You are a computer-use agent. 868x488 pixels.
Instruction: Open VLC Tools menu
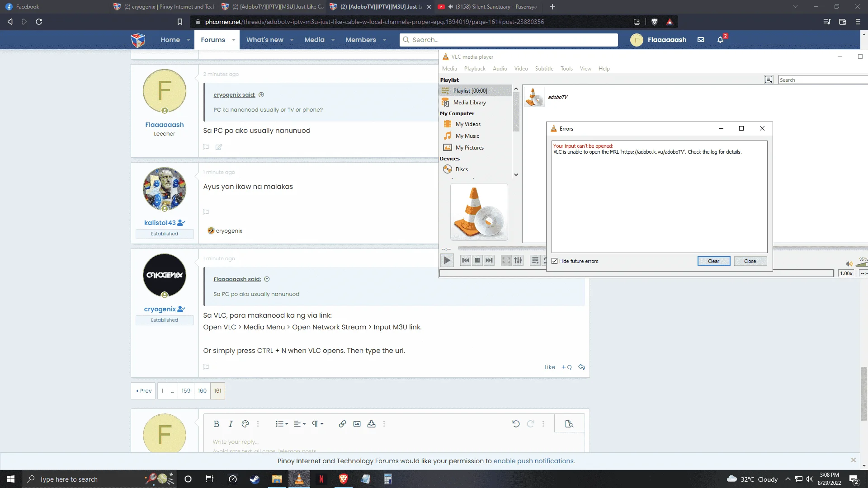pyautogui.click(x=566, y=69)
